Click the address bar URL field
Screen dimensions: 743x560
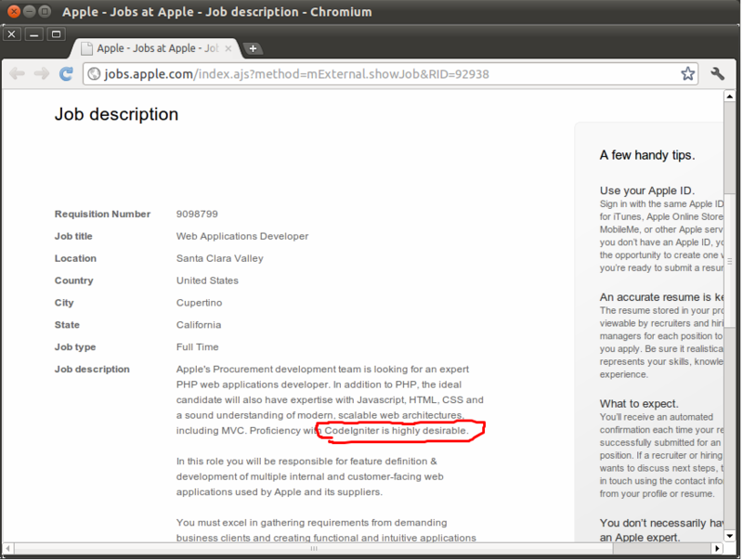[390, 74]
